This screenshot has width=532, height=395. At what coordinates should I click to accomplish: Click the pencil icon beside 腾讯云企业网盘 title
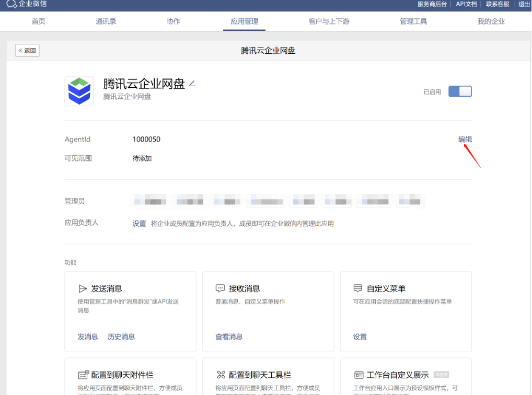coord(192,83)
